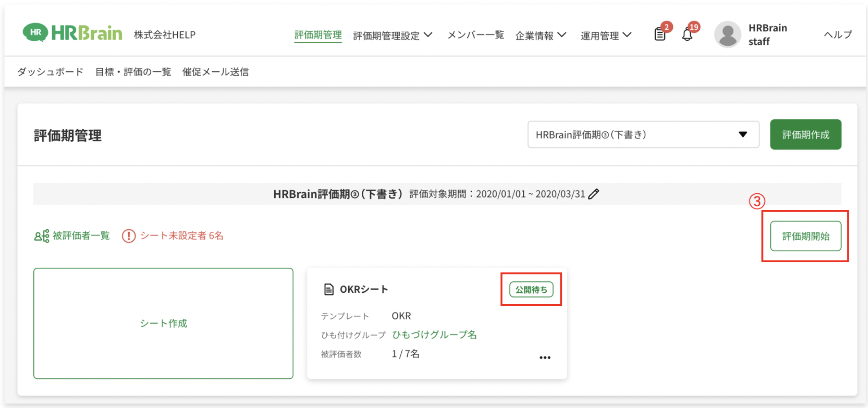Click the 評価期開始 button
The width and height of the screenshot is (868, 408).
[806, 236]
